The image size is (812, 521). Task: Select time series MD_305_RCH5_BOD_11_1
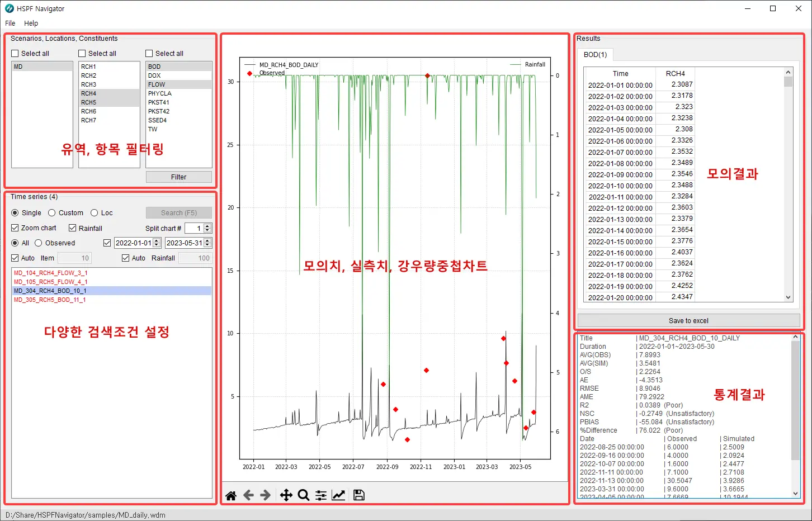coord(112,300)
